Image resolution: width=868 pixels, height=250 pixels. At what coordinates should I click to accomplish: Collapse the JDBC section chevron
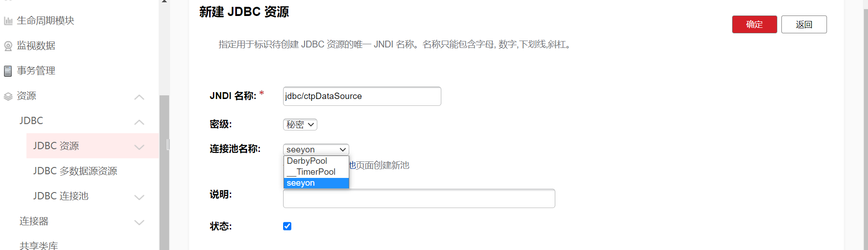[x=139, y=122]
